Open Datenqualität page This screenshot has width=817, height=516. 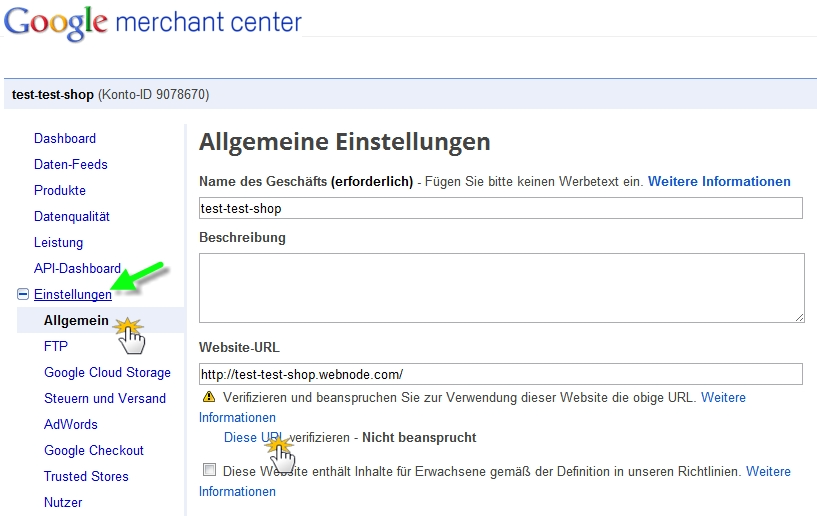(x=71, y=216)
